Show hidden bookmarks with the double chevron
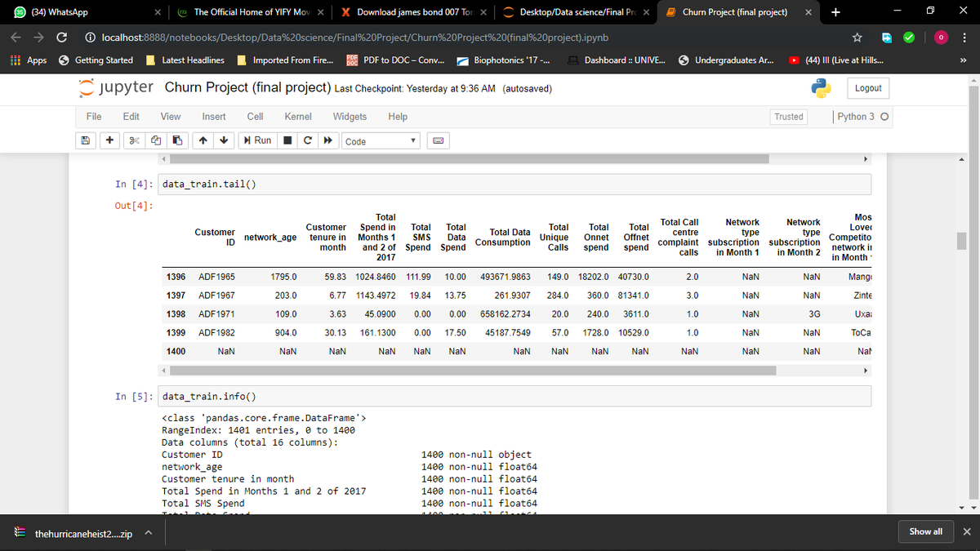The width and height of the screenshot is (980, 551). [x=963, y=60]
